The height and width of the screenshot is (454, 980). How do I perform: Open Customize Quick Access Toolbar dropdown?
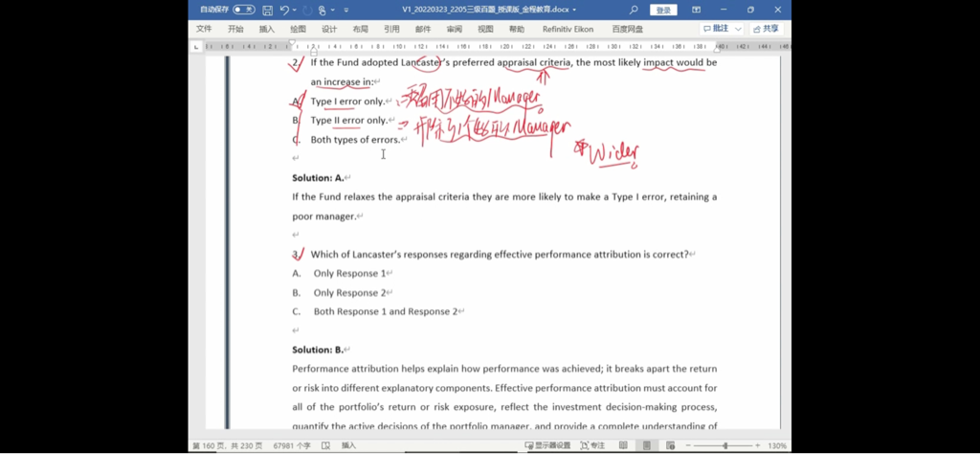[x=346, y=10]
